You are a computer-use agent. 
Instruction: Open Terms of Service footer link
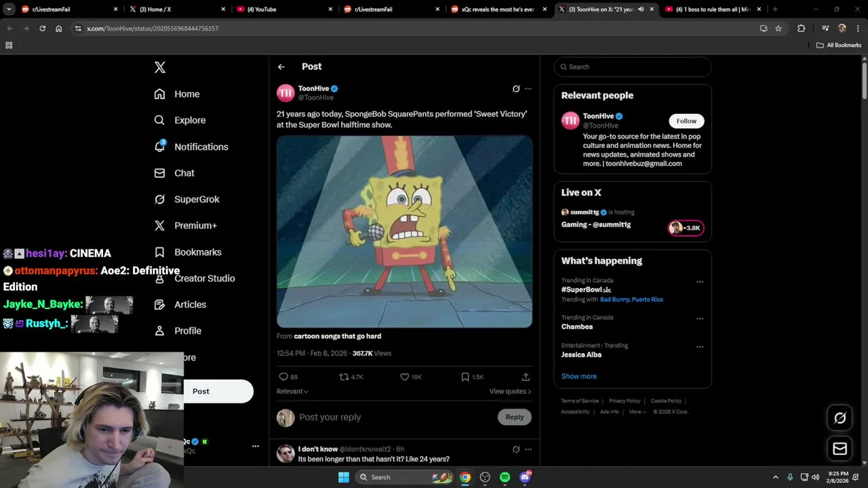click(x=580, y=401)
